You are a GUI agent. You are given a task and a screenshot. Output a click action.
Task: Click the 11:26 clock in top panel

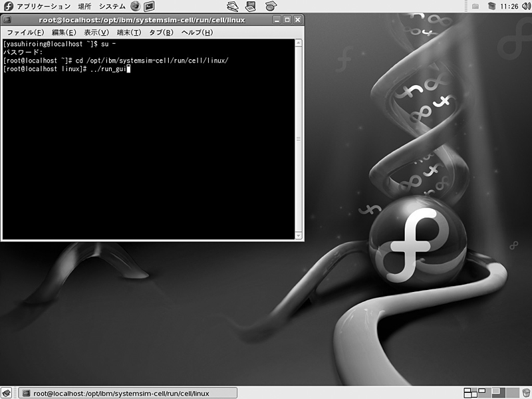point(509,7)
